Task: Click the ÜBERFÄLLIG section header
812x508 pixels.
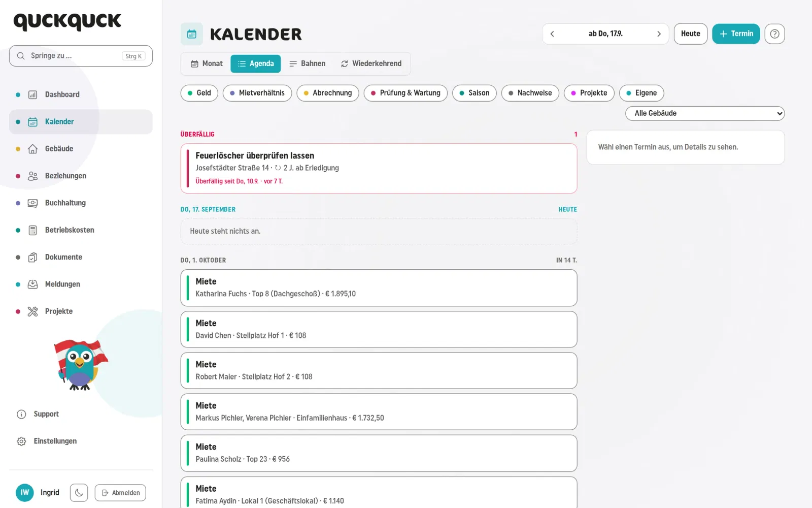Action: pos(197,135)
